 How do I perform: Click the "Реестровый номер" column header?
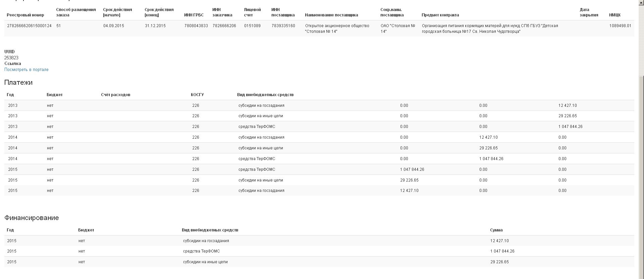point(25,15)
